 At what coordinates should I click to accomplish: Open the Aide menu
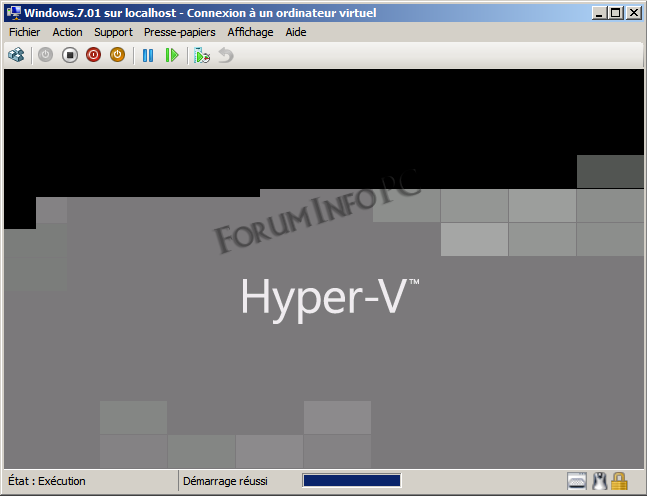[x=296, y=32]
